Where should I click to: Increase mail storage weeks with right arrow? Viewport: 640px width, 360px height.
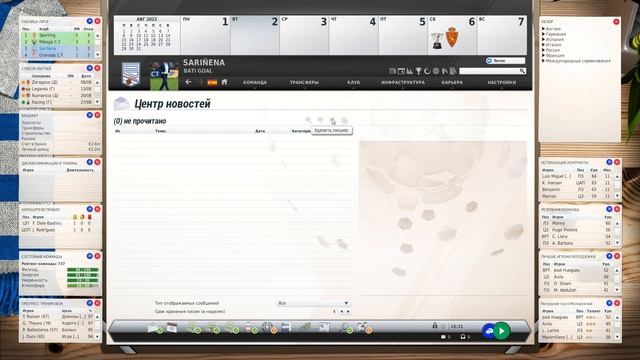348,311
